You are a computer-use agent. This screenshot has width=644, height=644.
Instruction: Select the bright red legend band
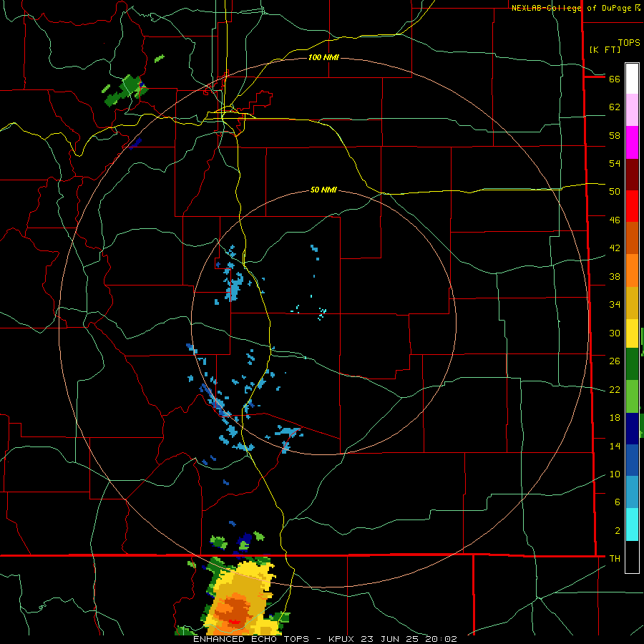pyautogui.click(x=632, y=206)
